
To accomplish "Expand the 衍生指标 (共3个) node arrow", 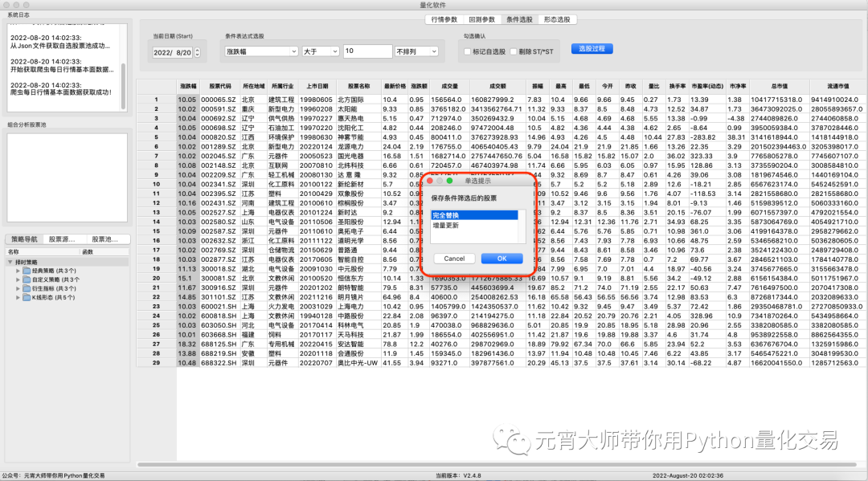I will (x=18, y=288).
